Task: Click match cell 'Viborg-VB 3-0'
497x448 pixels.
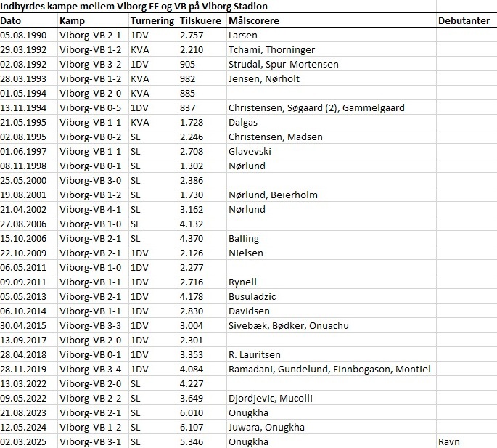Action: [x=91, y=181]
